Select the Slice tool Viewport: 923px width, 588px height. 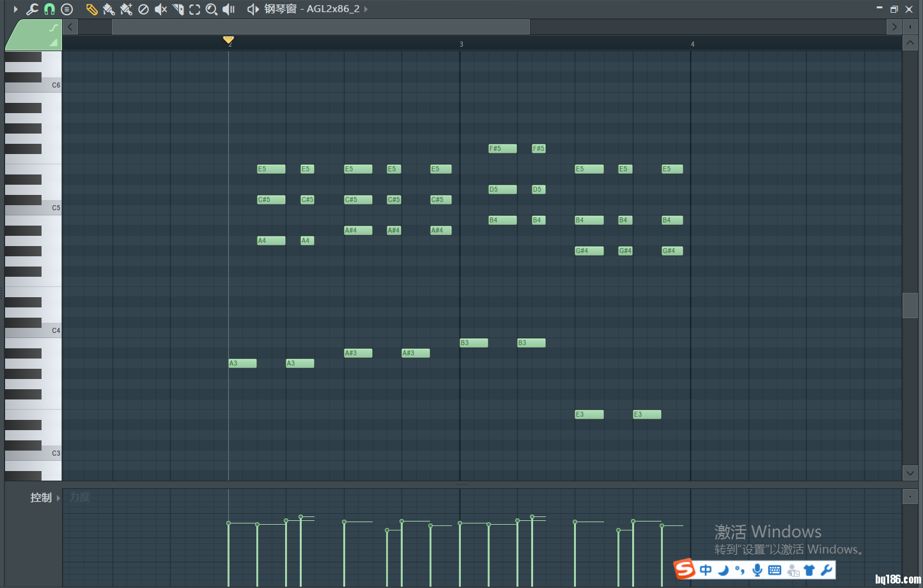[x=178, y=9]
